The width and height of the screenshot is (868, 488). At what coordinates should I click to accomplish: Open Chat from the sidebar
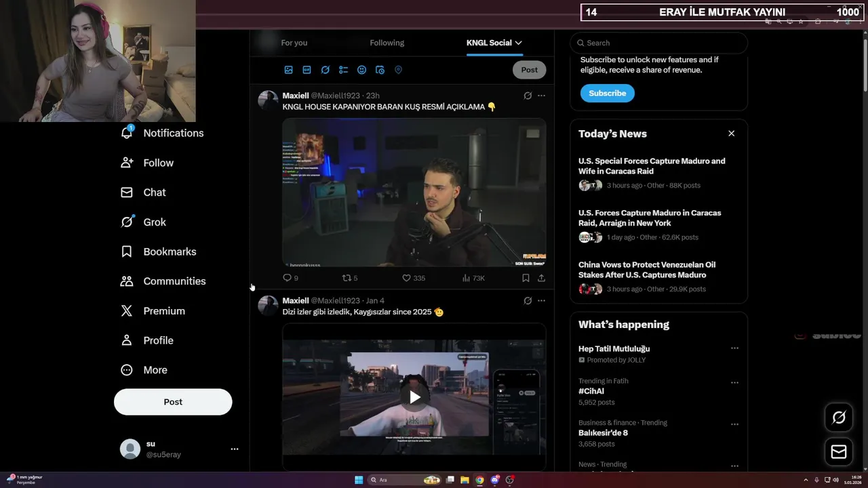143,192
